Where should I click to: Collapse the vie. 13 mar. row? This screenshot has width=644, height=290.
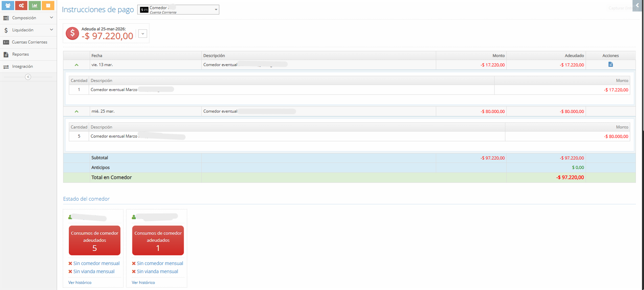(76, 65)
